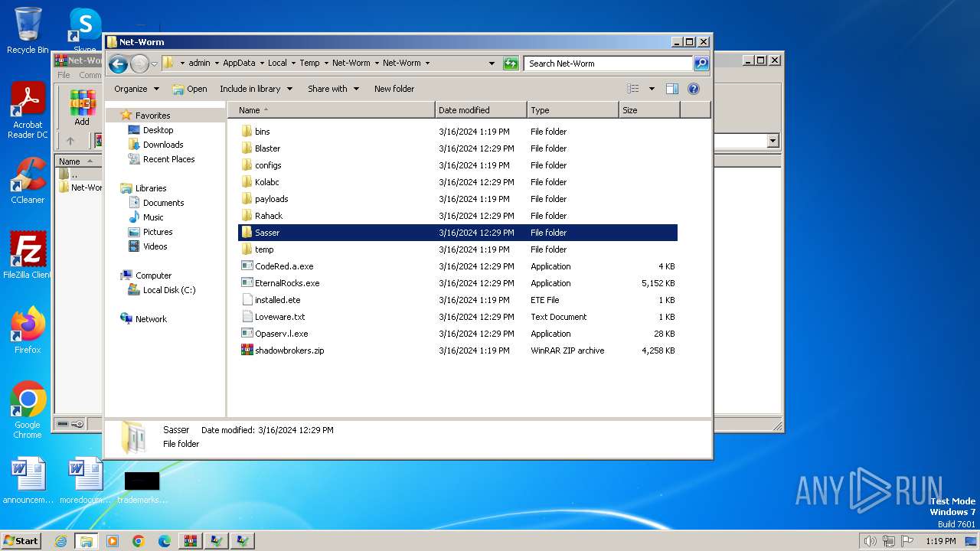Image resolution: width=980 pixels, height=551 pixels.
Task: Launch Internet Explorer from taskbar
Action: [x=60, y=541]
